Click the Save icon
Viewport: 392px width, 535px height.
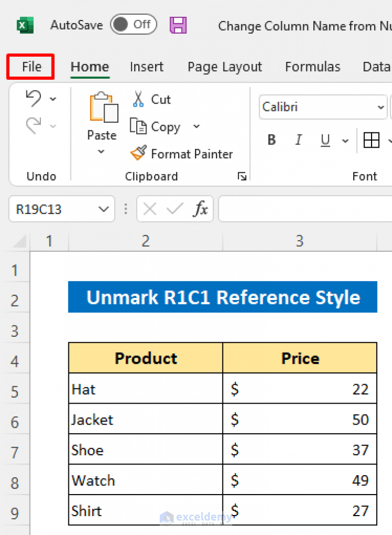click(x=179, y=25)
